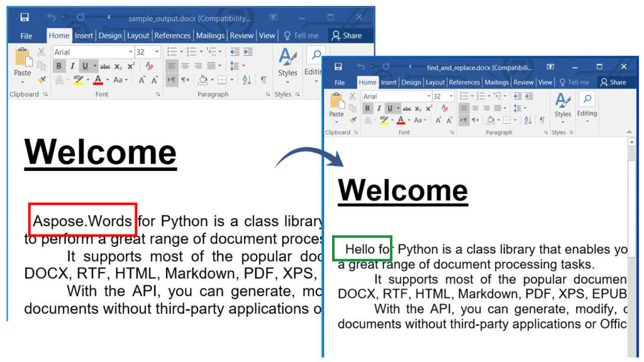Select the Subscript icon

(418, 108)
